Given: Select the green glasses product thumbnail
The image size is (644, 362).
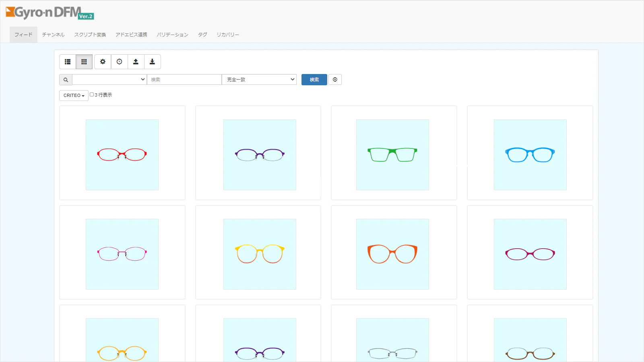Looking at the screenshot, I should coord(392,155).
